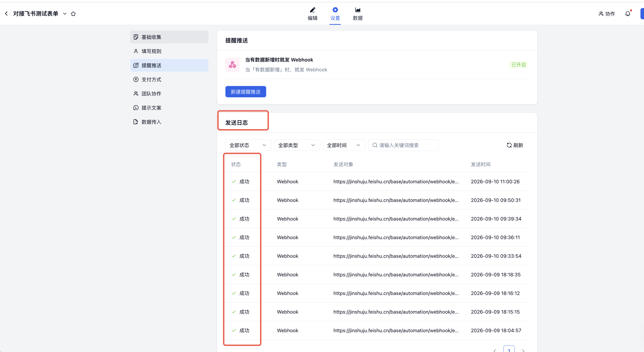The width and height of the screenshot is (644, 352).
Task: Click the log row sent at 11:00:26
Action: click(x=377, y=181)
